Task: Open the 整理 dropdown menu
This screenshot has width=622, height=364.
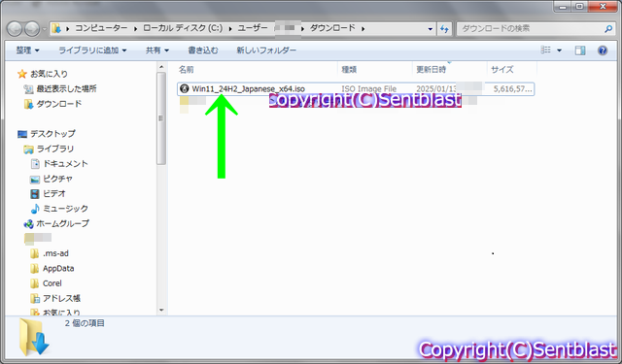Action: 28,50
